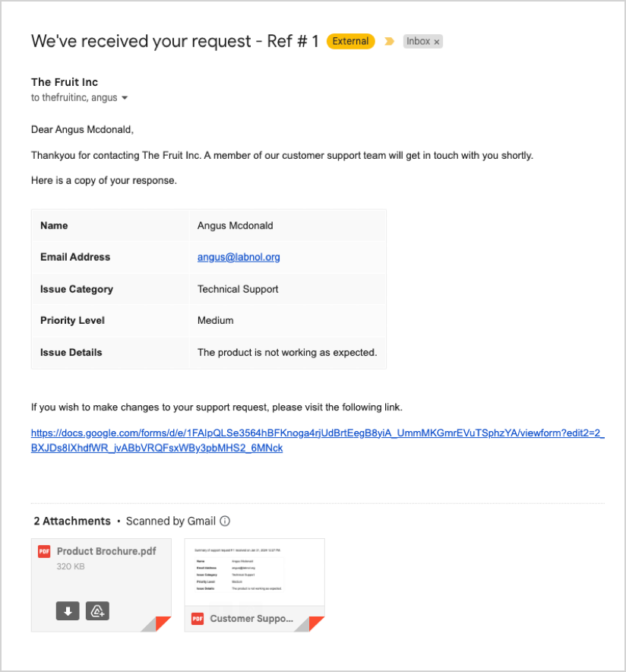The width and height of the screenshot is (626, 672).
Task: Click the sender name The Fruit Inc
Action: pos(65,82)
